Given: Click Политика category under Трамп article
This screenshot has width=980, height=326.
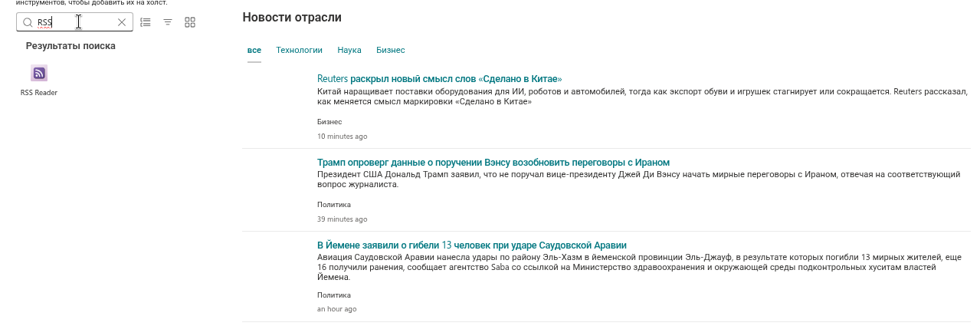Looking at the screenshot, I should pyautogui.click(x=334, y=205).
